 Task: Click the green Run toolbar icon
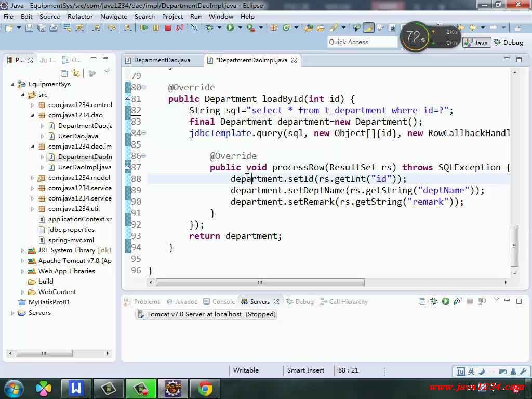[230, 28]
